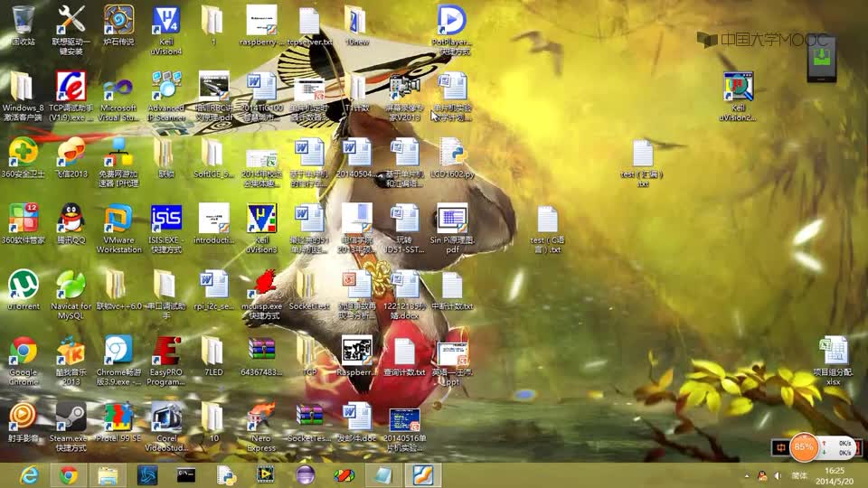The width and height of the screenshot is (868, 488).
Task: Open Advanced IP Scanner shortcut
Action: click(x=166, y=96)
